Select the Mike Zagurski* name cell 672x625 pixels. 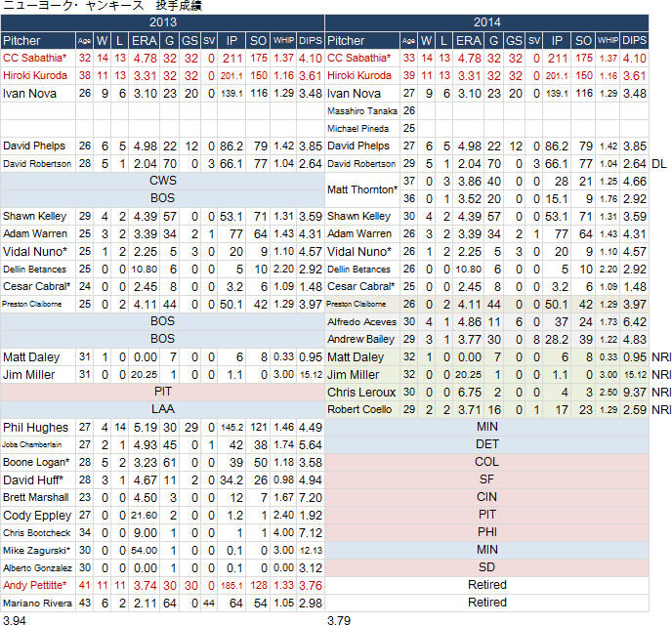pyautogui.click(x=36, y=551)
